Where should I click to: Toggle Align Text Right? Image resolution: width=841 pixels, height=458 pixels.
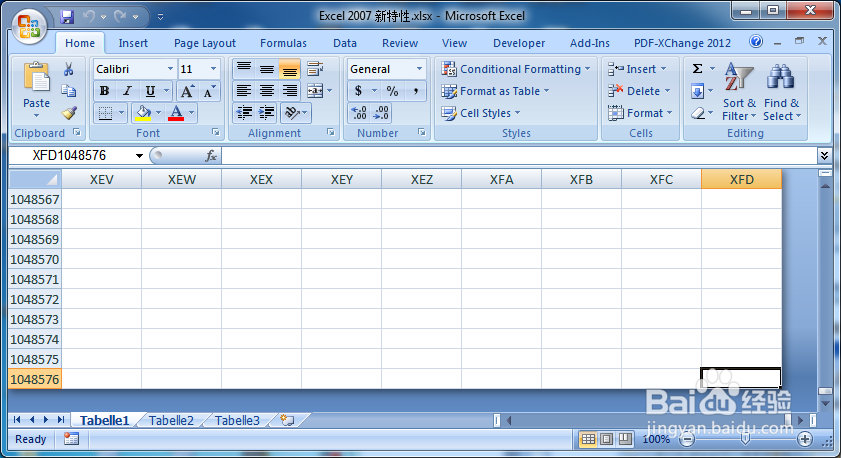point(290,91)
